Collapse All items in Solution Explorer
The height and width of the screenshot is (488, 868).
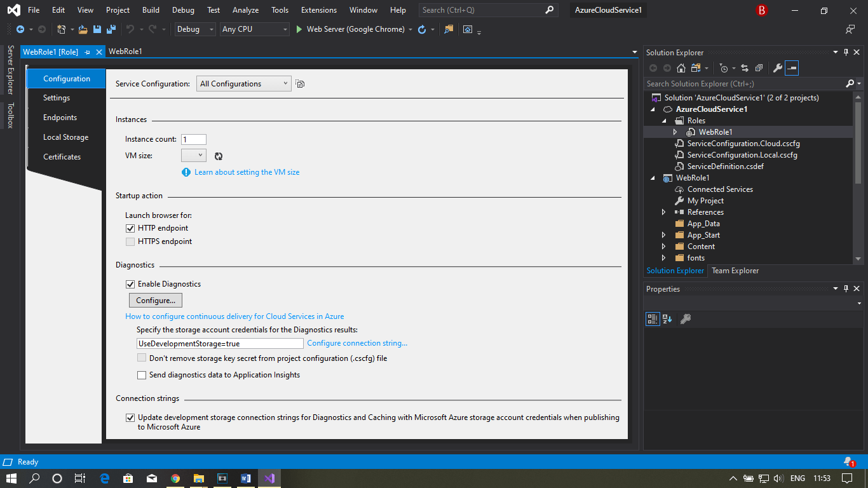759,68
